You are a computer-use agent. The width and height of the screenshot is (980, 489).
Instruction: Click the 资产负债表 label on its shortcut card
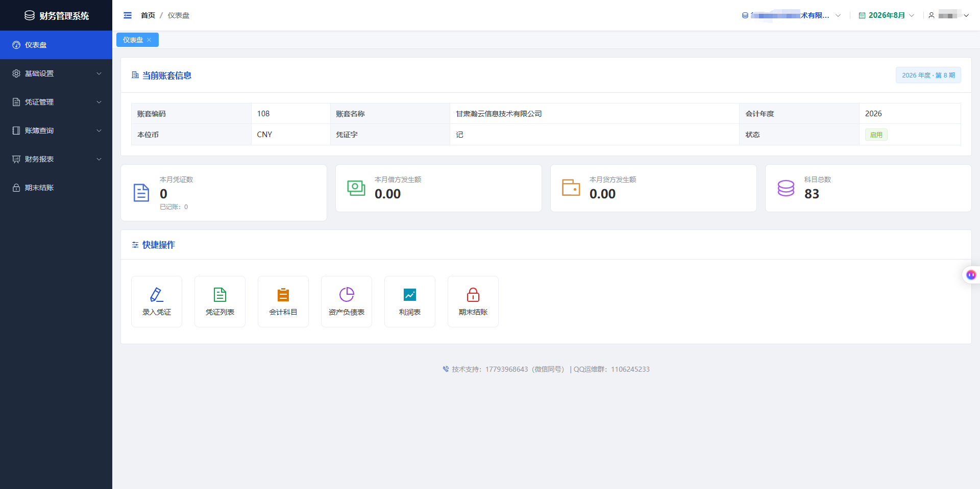coord(347,312)
